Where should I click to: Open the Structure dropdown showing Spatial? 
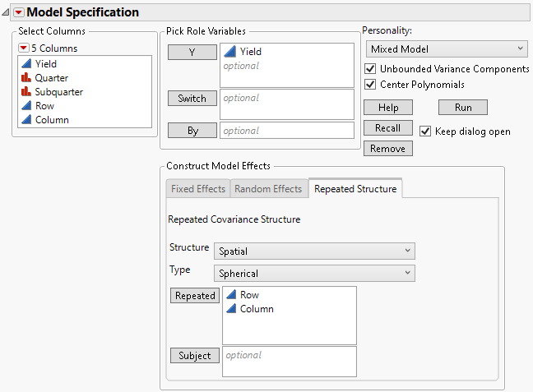point(314,251)
